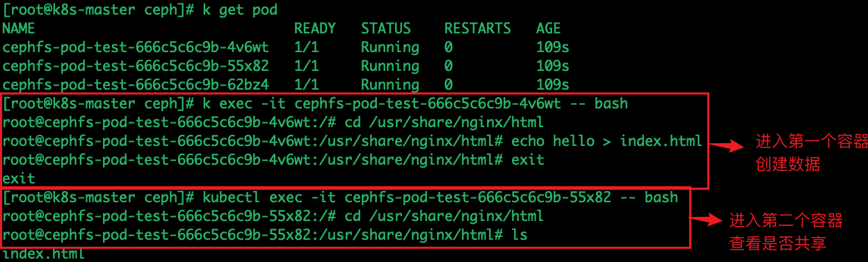Click the 'ls' command in the 55x82 container

click(519, 235)
